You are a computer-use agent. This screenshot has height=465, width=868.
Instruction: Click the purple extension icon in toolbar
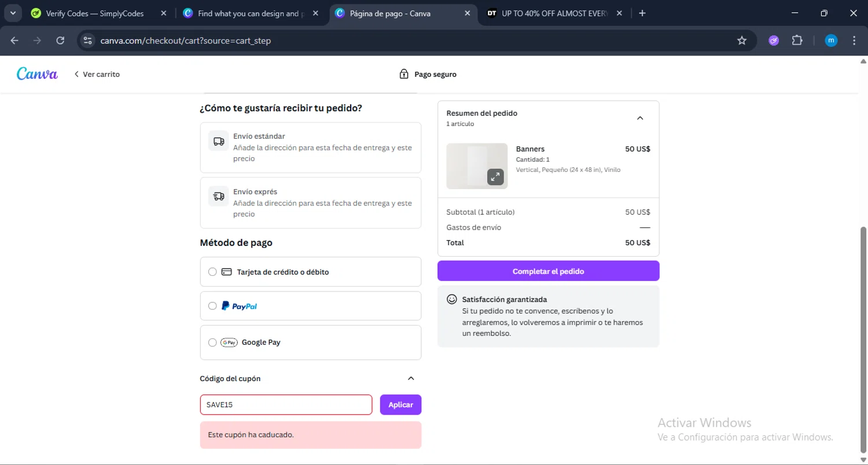[x=774, y=40]
